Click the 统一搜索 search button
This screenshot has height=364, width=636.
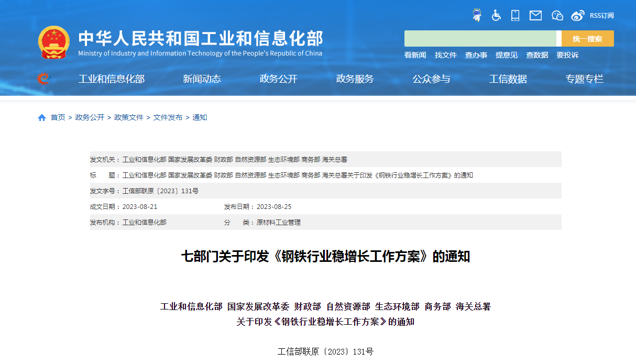[x=587, y=39]
